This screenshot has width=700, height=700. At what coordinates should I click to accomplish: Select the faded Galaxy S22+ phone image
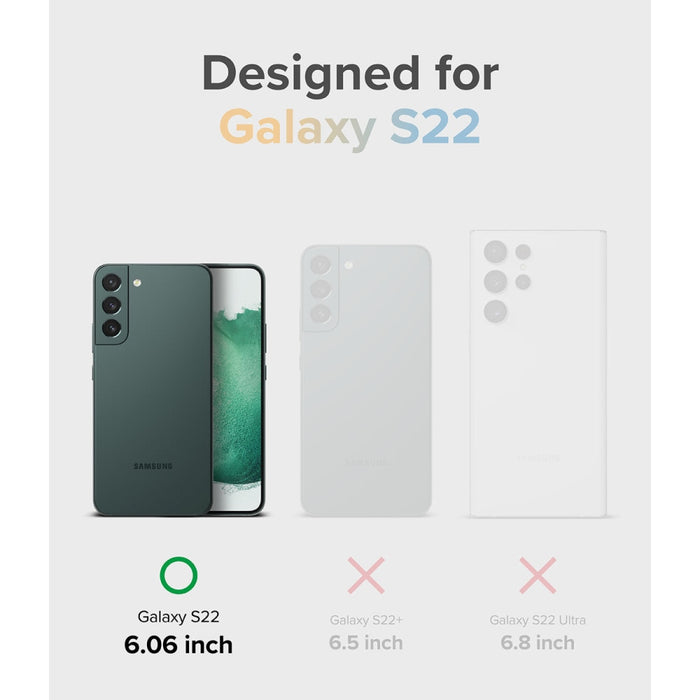[x=366, y=380]
